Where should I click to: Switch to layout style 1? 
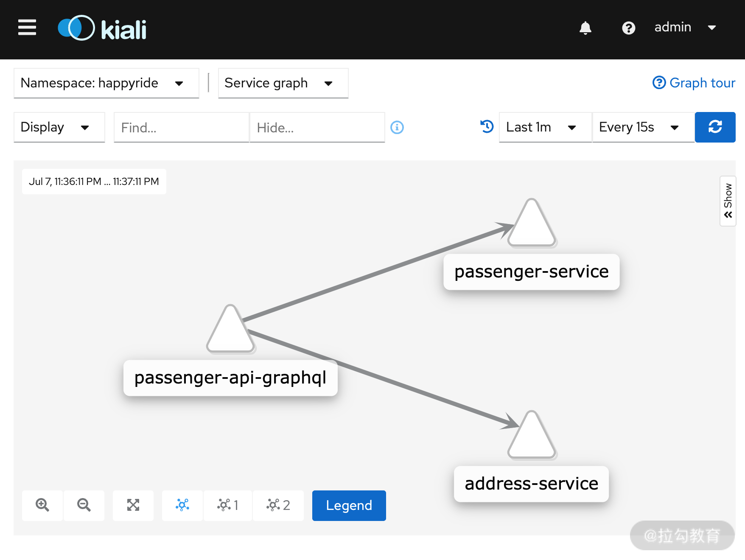click(x=228, y=505)
